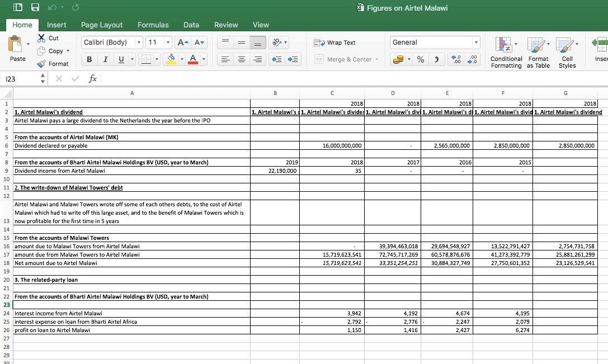Open the font size dropdown
Screen dimensions: 608x364
tap(168, 42)
